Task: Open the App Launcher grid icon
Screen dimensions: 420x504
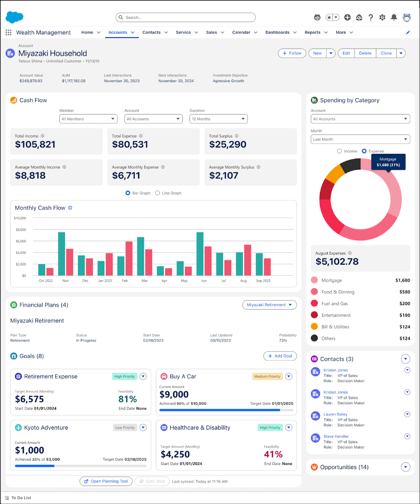Action: point(9,32)
